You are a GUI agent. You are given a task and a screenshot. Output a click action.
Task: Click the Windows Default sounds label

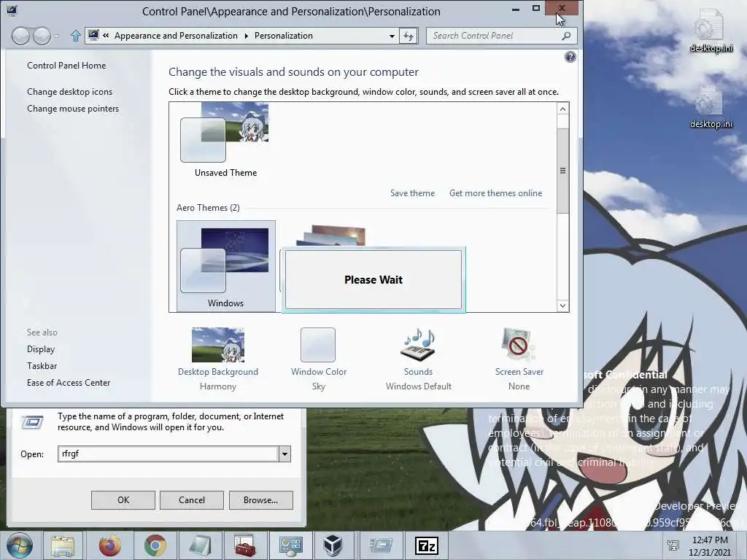point(418,386)
